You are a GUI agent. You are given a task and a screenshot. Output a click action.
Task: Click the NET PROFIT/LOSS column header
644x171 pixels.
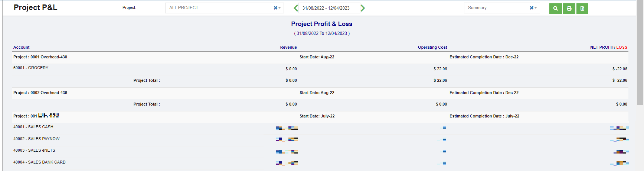coord(608,47)
